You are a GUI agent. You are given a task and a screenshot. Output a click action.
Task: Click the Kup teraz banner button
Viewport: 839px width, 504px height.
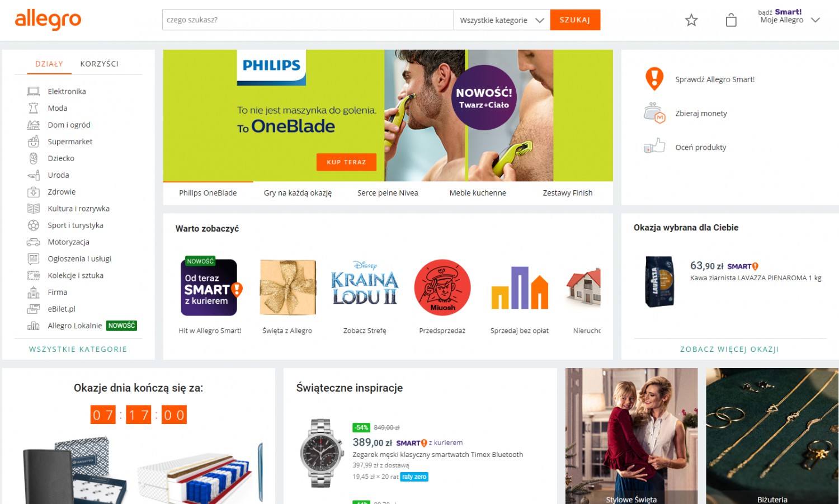[x=347, y=162]
